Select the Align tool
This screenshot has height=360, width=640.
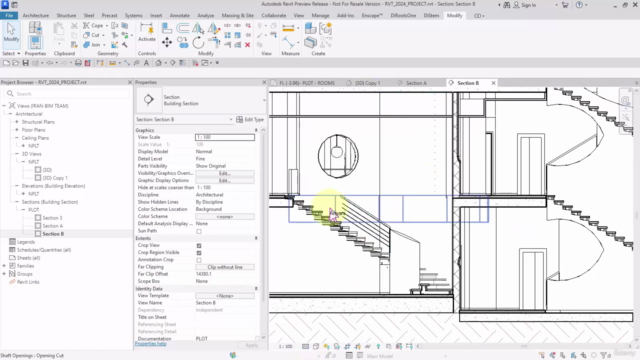pyautogui.click(x=167, y=28)
